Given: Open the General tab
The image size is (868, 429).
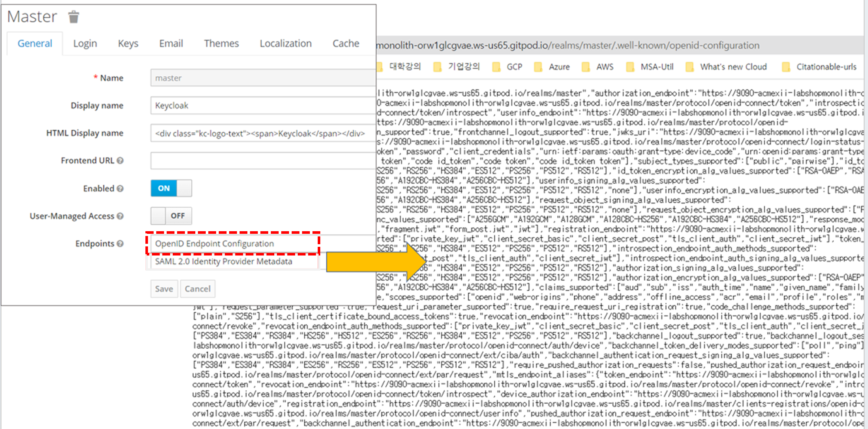Looking at the screenshot, I should point(35,43).
